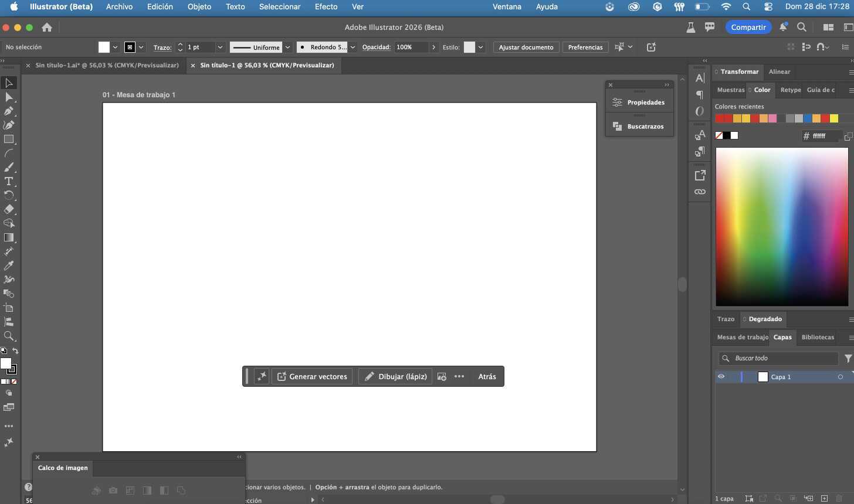Open the stroke weight dropdown
Screen dimensions: 854x504
pos(219,47)
